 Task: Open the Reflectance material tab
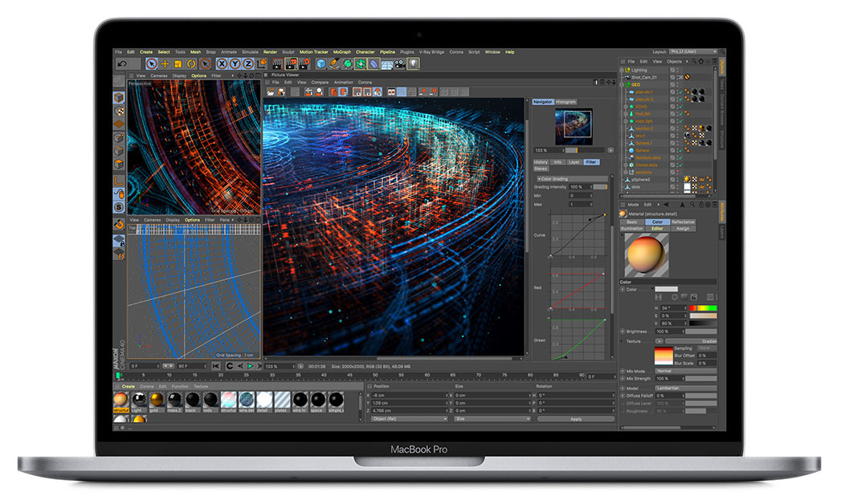tap(683, 222)
